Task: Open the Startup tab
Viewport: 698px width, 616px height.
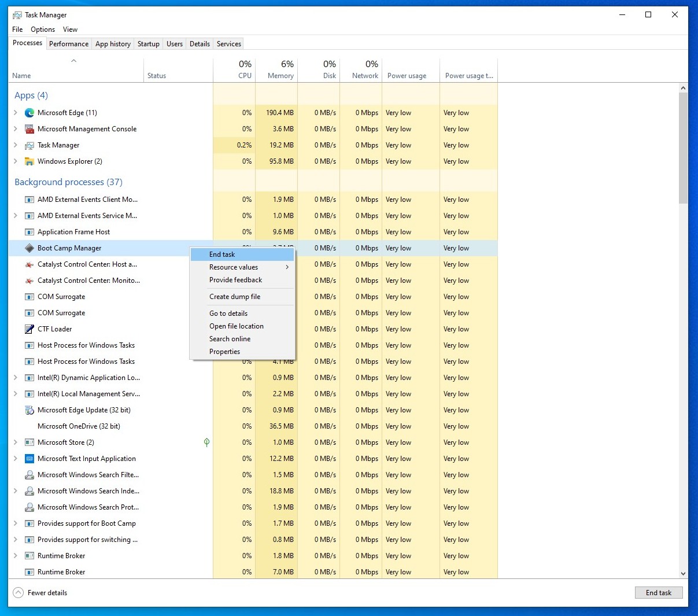Action: click(149, 44)
